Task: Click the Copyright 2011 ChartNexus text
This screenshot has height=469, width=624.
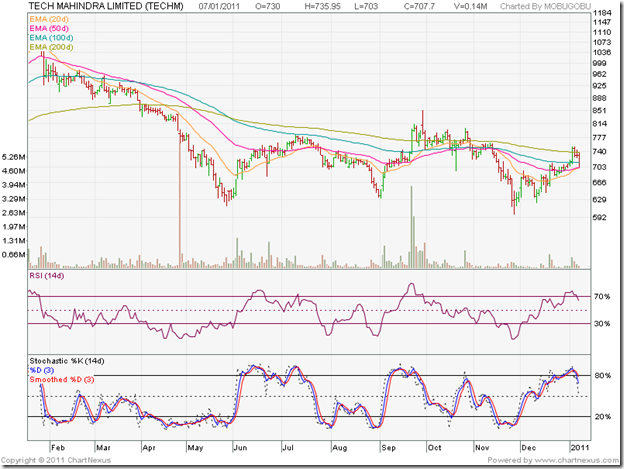Action: [57, 459]
